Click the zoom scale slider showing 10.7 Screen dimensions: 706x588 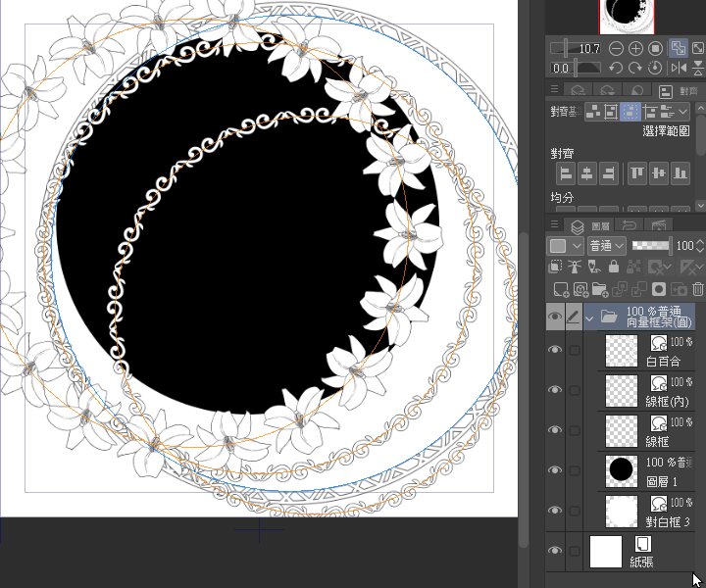576,48
